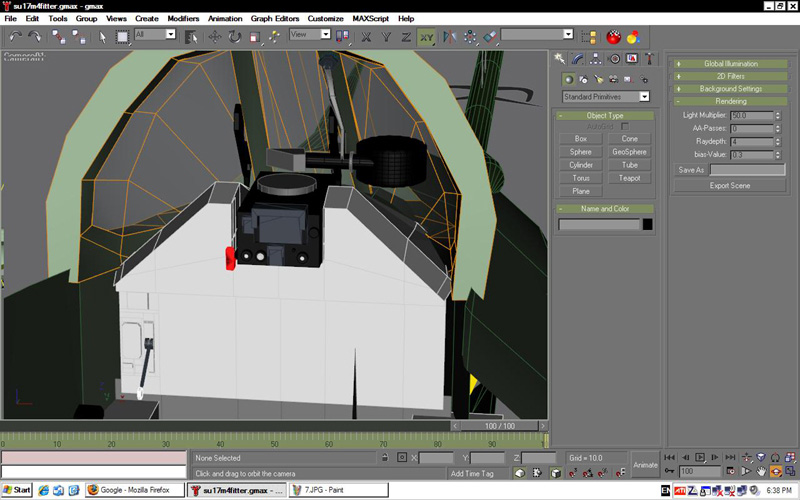
Task: Click the black object color swatch
Action: pyautogui.click(x=647, y=224)
